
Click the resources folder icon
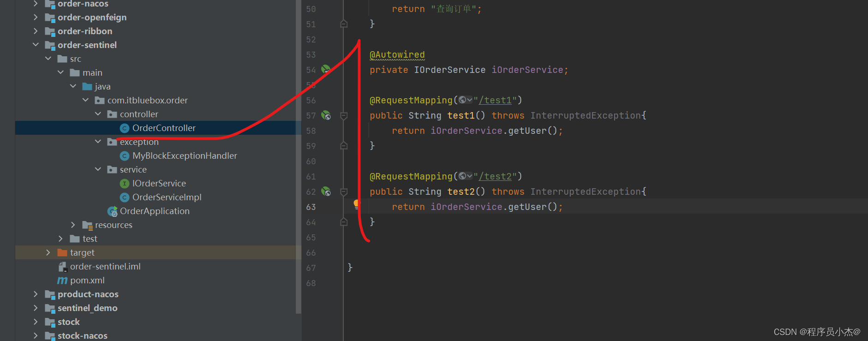87,225
